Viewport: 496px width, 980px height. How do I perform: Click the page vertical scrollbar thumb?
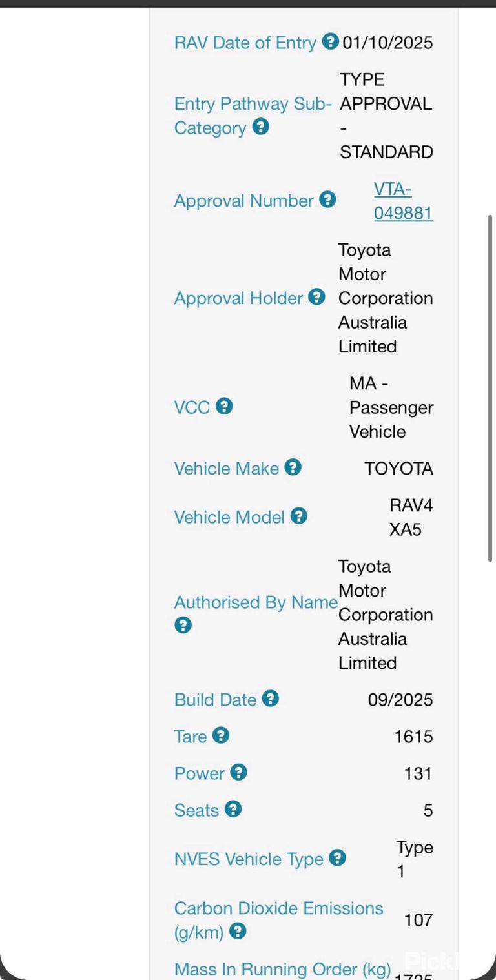pyautogui.click(x=491, y=387)
